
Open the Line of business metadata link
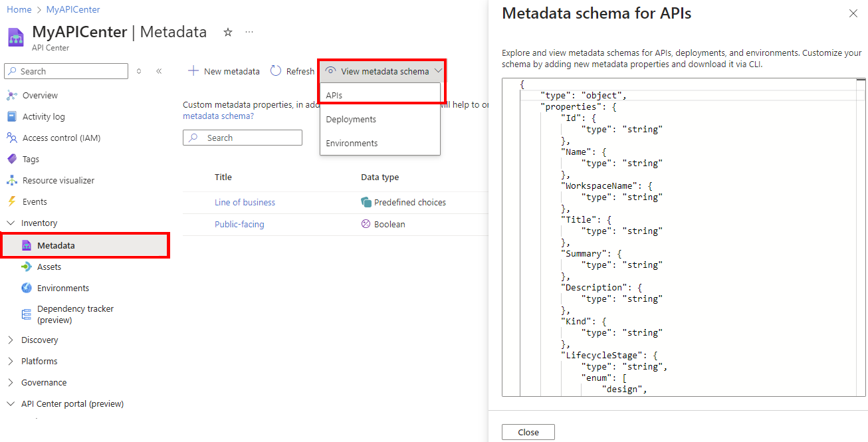click(x=245, y=203)
